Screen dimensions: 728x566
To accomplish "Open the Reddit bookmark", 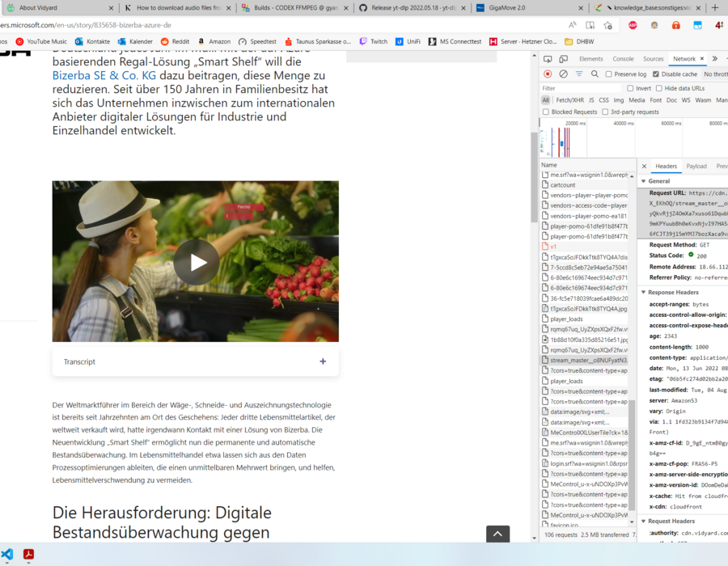I will (175, 41).
